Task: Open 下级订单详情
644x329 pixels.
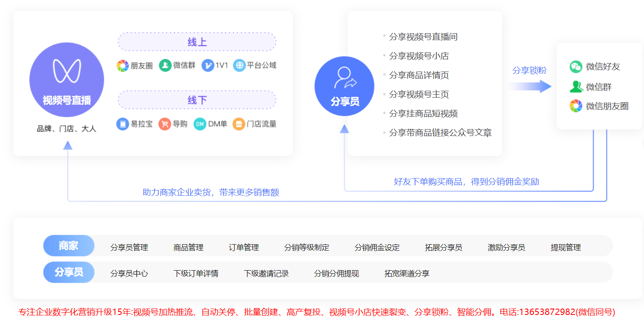Action: pyautogui.click(x=196, y=274)
